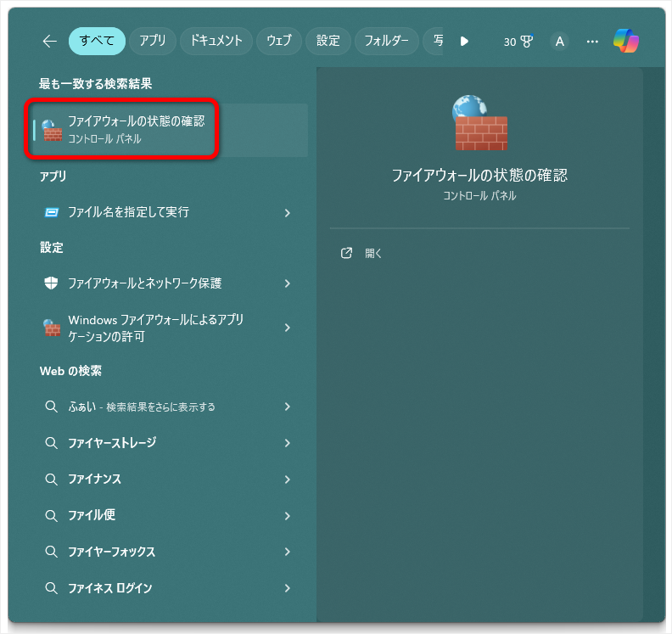Click the shield icon for ファイアウォールとネットワーク保護
This screenshot has width=672, height=634.
point(51,283)
